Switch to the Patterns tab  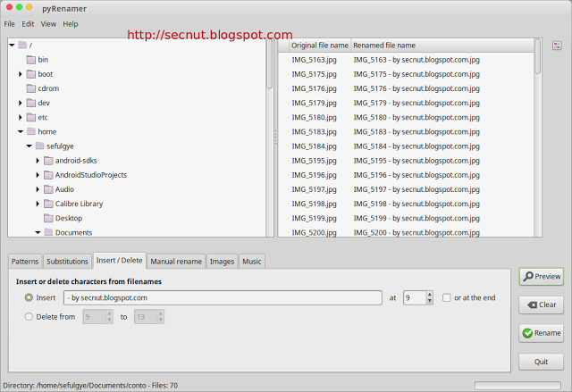25,262
